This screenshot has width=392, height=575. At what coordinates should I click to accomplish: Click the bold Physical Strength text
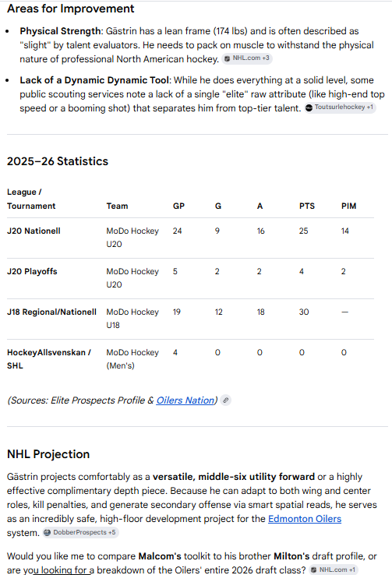tap(60, 31)
